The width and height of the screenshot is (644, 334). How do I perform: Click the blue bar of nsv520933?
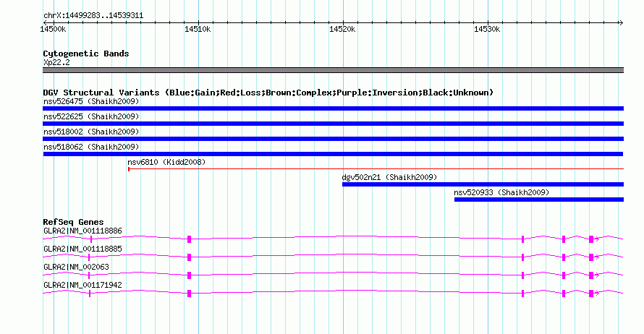point(539,200)
